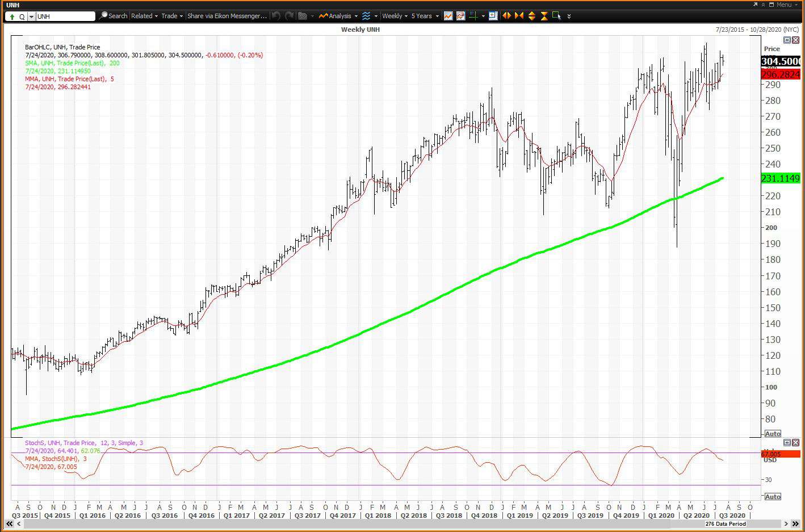Click the UNH symbol input field

(65, 16)
